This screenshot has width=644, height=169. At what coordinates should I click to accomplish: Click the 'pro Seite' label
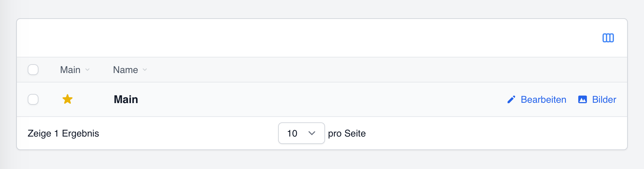coord(347,134)
